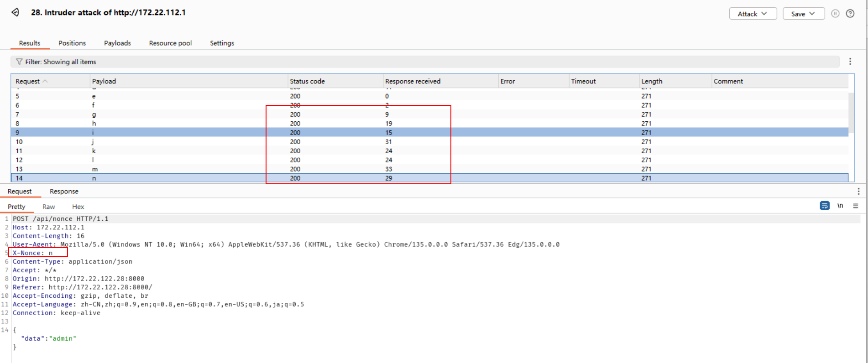Switch to the Positions tab

72,43
